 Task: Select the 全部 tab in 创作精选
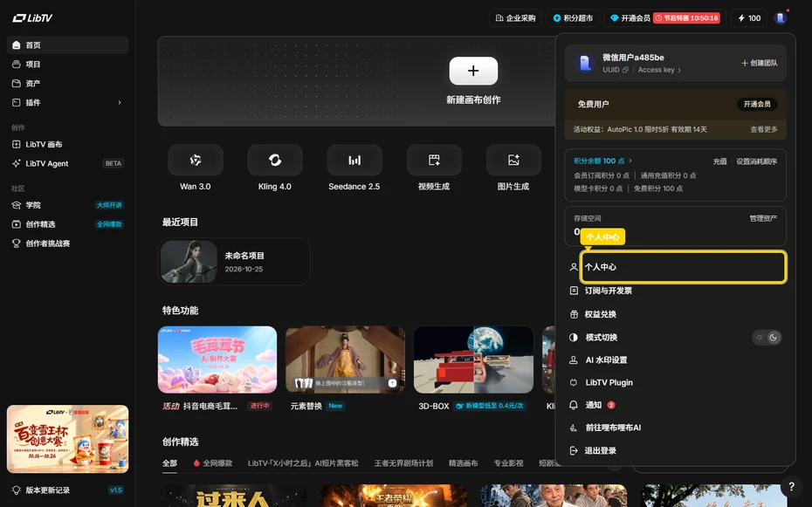coord(170,463)
